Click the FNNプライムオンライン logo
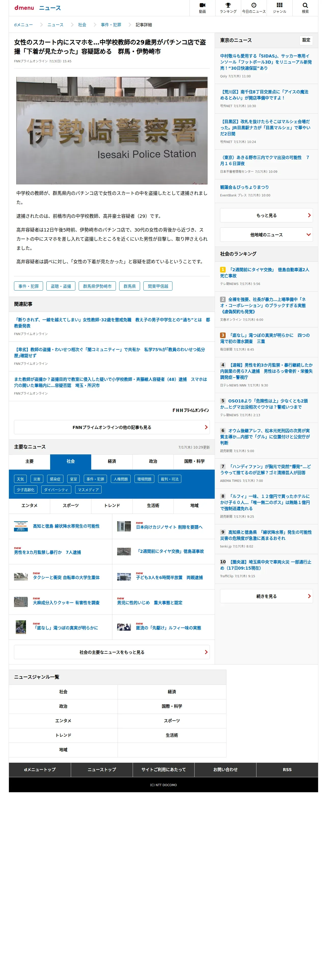Viewport: 327px width, 980px height. [190, 410]
